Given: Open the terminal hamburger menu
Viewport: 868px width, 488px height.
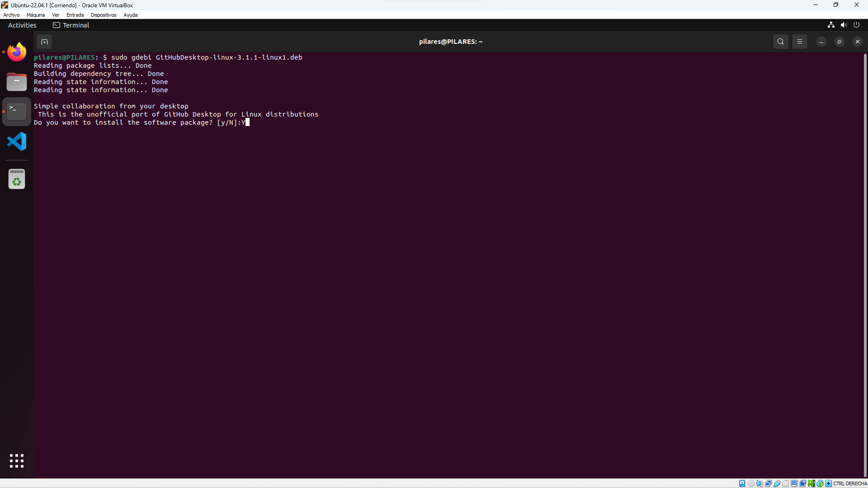Looking at the screenshot, I should pos(800,41).
